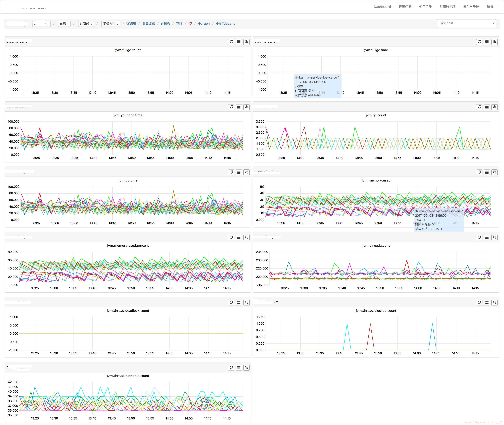Screen dimensions: 504x425
Task: Refresh the jvm.gc.time chart
Action: (x=231, y=172)
